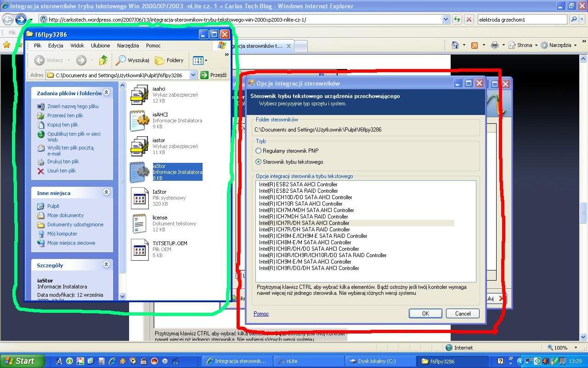Viewport: 588px width, 368px height.
Task: Click in the IE search box
Action: (522, 19)
